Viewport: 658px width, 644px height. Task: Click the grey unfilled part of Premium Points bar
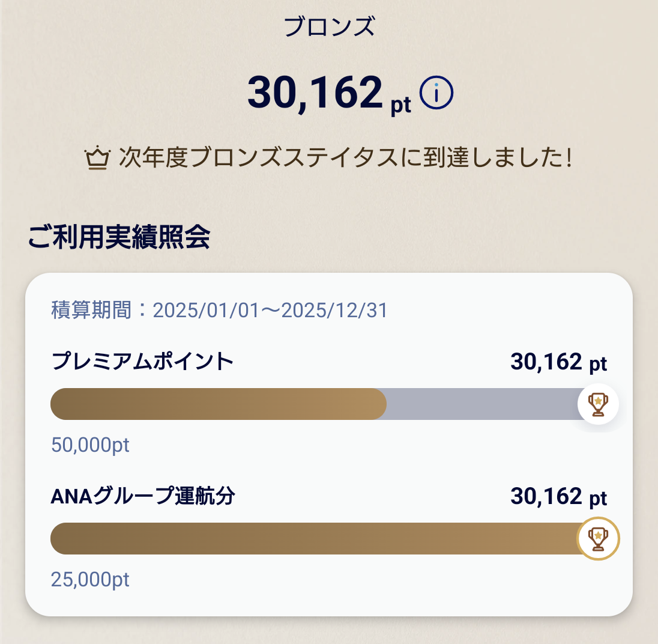click(x=481, y=404)
